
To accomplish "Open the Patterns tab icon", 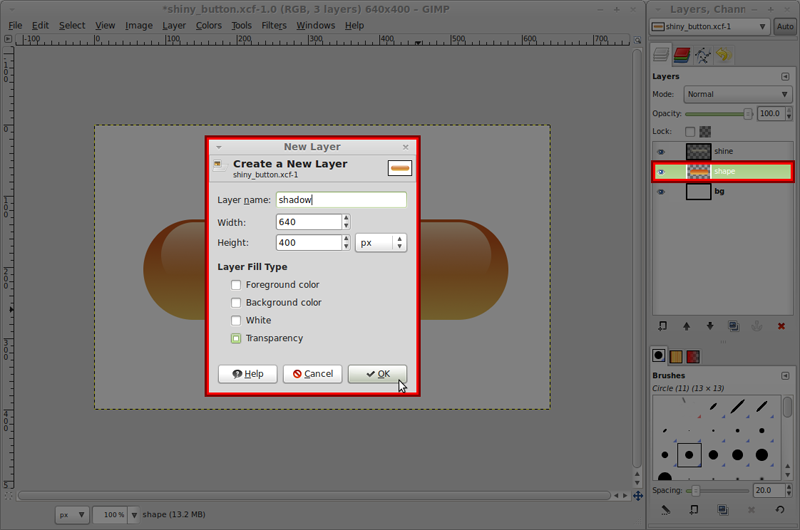I will click(x=676, y=356).
